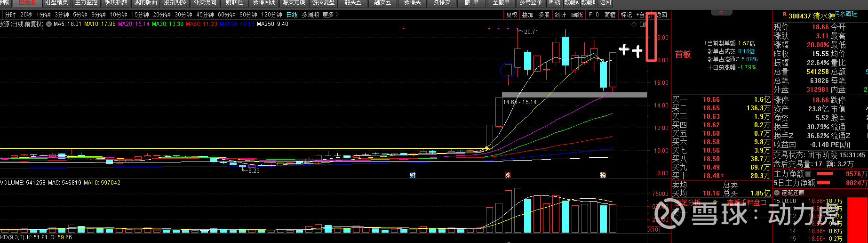Expand the 更多 periods menu

330,15
